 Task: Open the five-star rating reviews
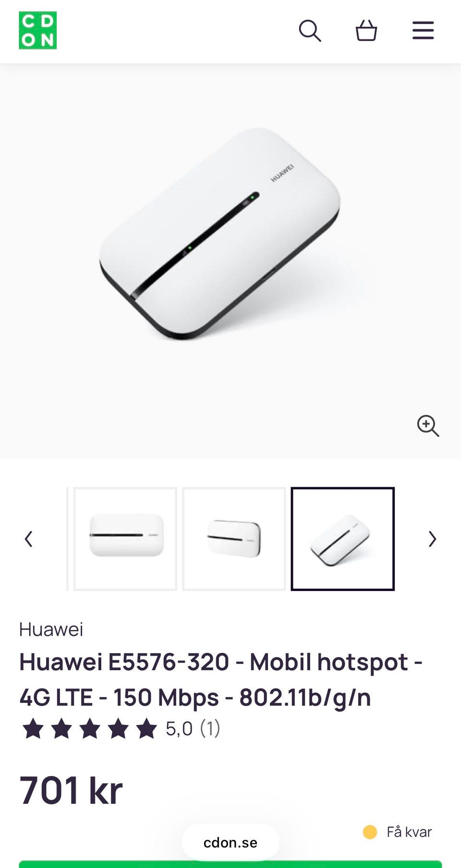click(90, 729)
